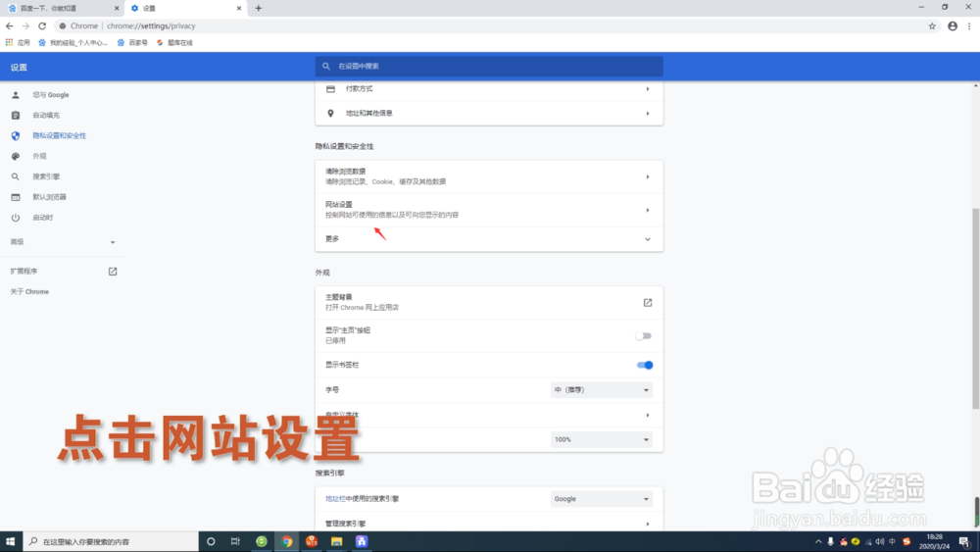This screenshot has width=980, height=552.
Task: Switch to the 百度一下 tab
Action: (x=63, y=8)
